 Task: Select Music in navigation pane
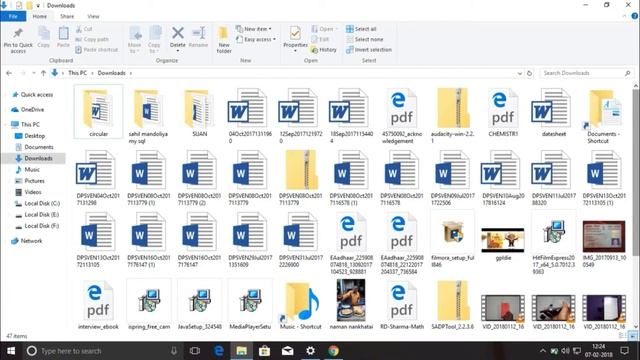coord(28,169)
